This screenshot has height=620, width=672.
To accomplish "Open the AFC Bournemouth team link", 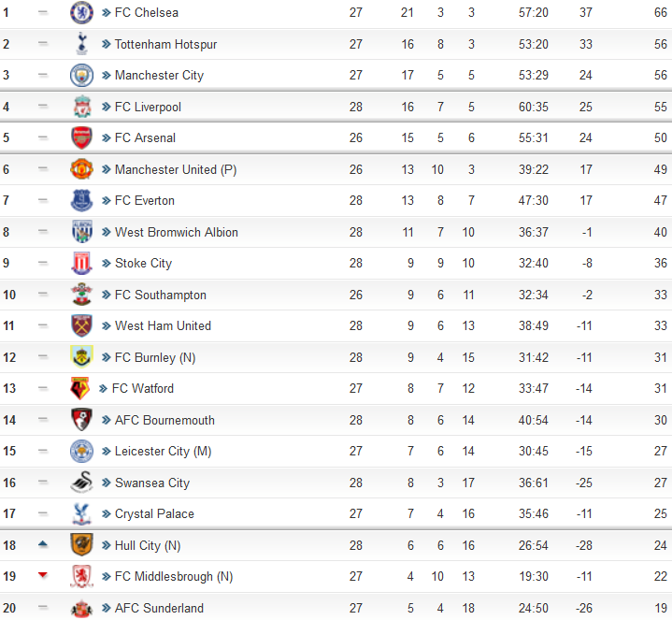I will (x=164, y=420).
